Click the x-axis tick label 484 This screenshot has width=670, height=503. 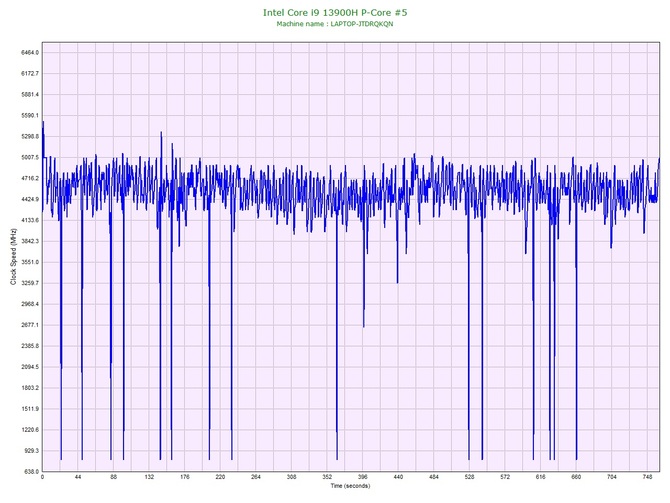tap(434, 477)
